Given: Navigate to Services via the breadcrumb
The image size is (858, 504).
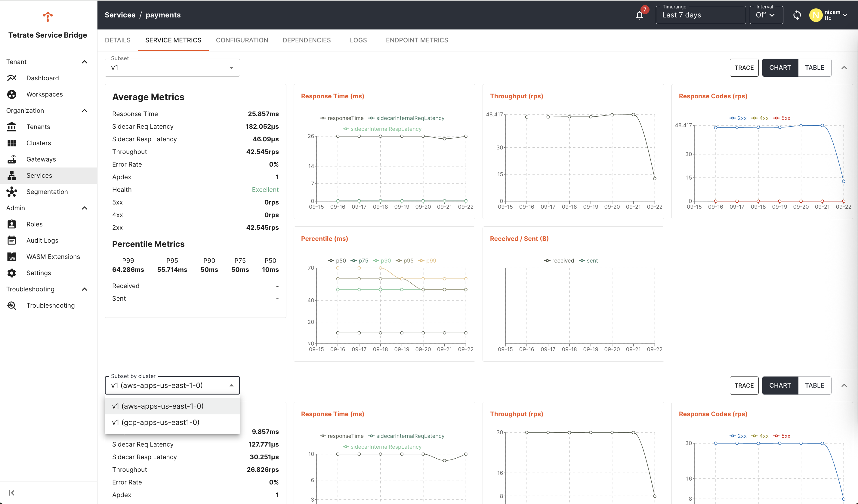Looking at the screenshot, I should [120, 15].
